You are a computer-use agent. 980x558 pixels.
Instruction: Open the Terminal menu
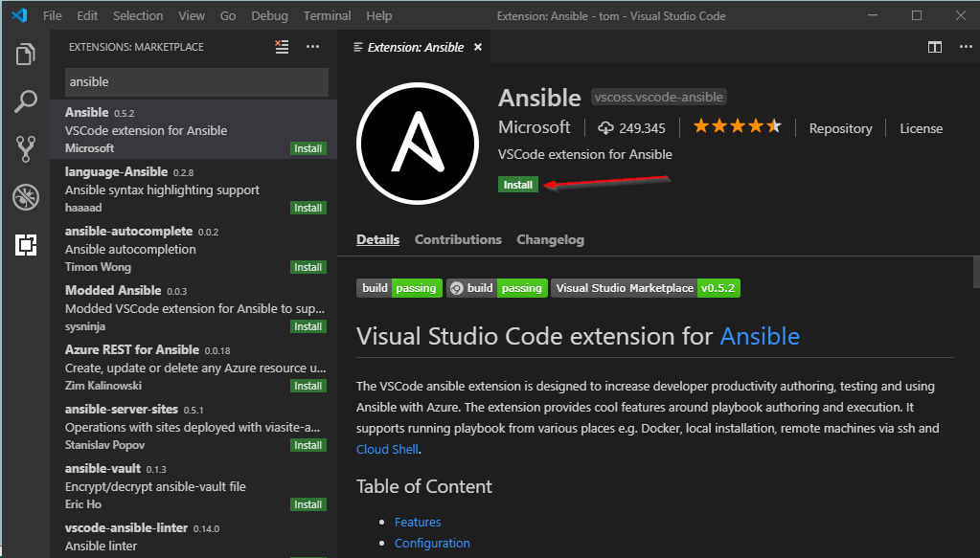point(327,14)
